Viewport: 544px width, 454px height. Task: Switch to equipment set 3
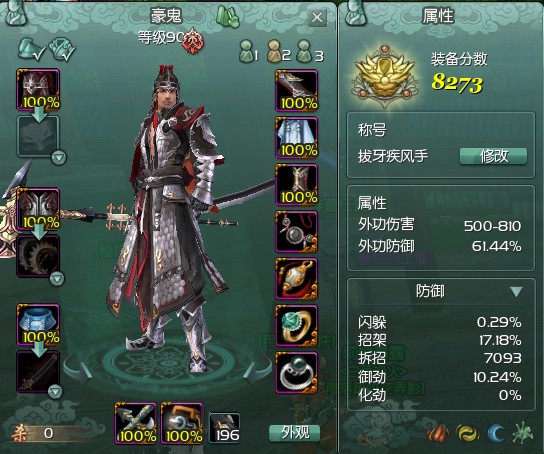point(310,52)
